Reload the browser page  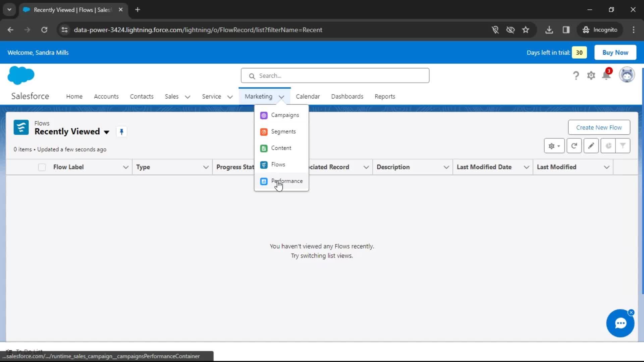pyautogui.click(x=44, y=30)
